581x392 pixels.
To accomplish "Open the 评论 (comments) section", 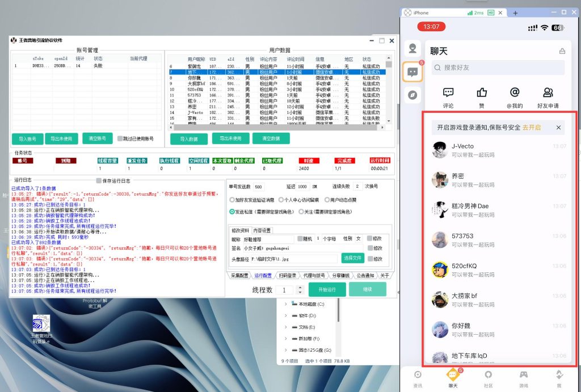I will click(448, 96).
